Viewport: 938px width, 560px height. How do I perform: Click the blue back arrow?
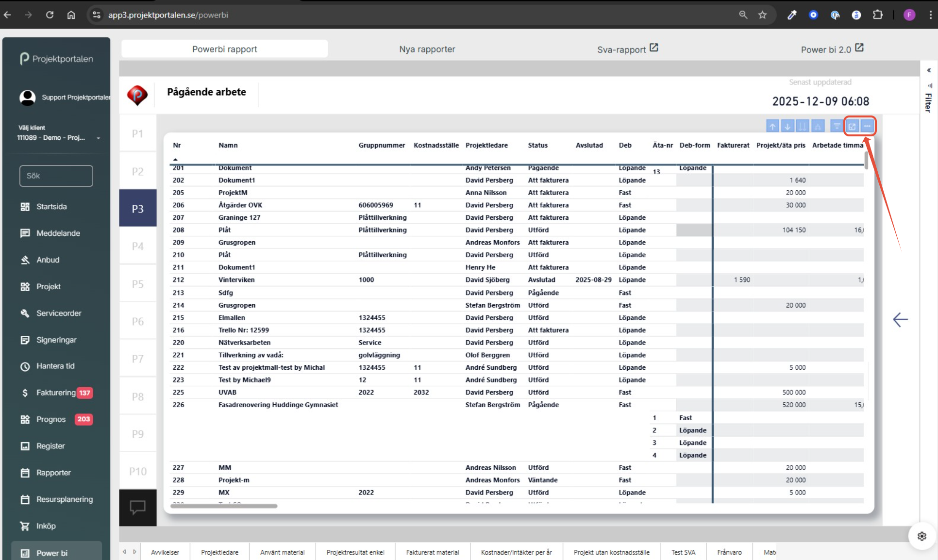tap(900, 319)
